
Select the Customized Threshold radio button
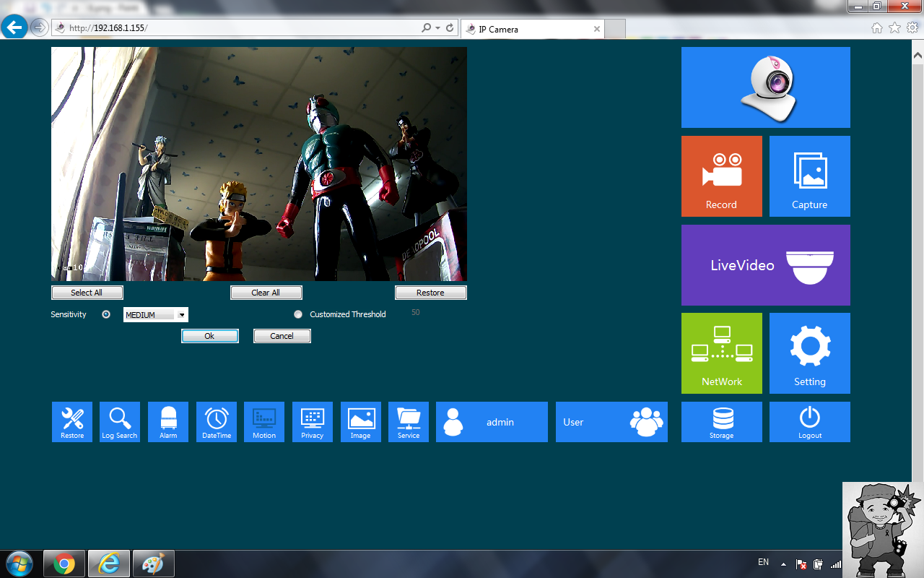(298, 314)
